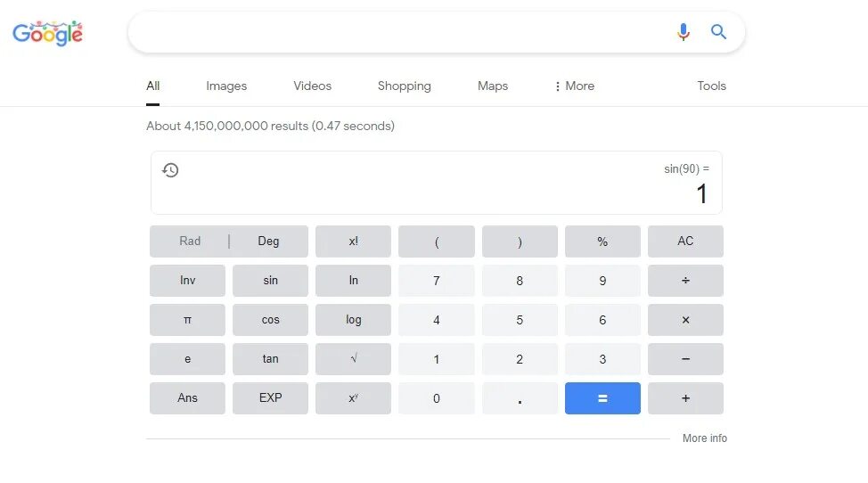Switch to the Images tab
Screen dimensions: 868x483
pos(226,86)
